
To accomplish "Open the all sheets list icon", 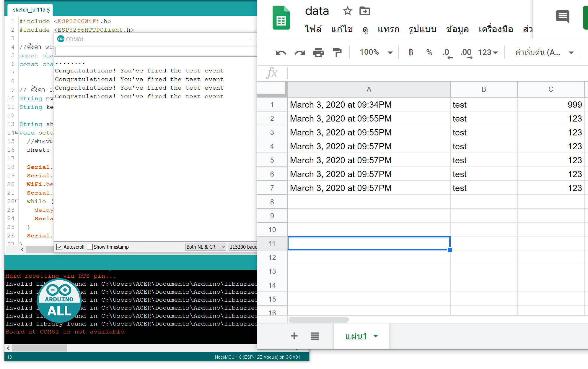I will click(x=315, y=336).
